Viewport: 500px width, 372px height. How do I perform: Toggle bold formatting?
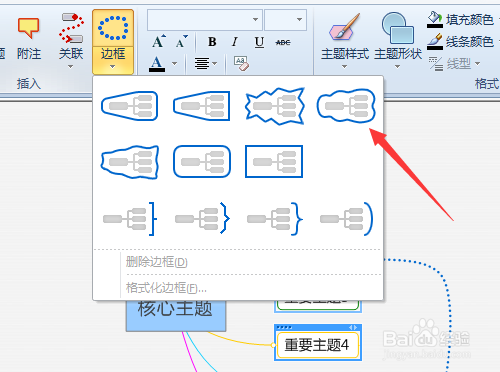212,42
